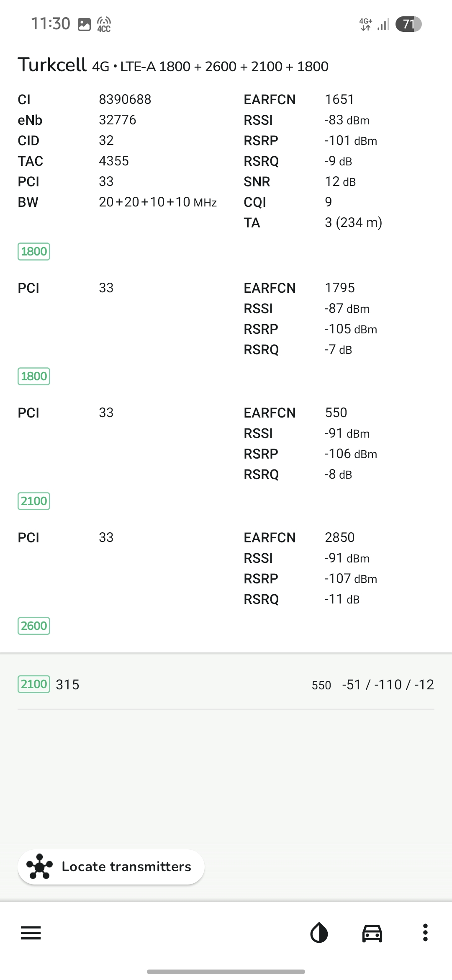452x980 pixels.
Task: Open the three-dot overflow menu
Action: (x=425, y=933)
